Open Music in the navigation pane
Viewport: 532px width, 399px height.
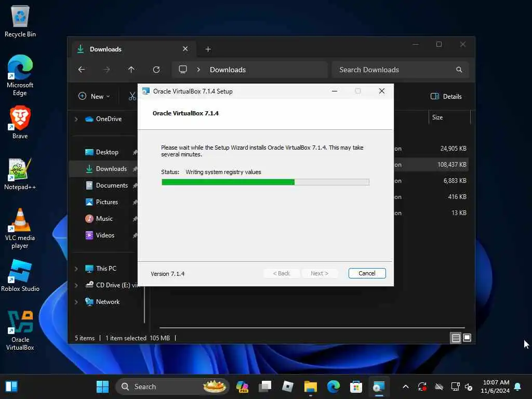coord(103,219)
